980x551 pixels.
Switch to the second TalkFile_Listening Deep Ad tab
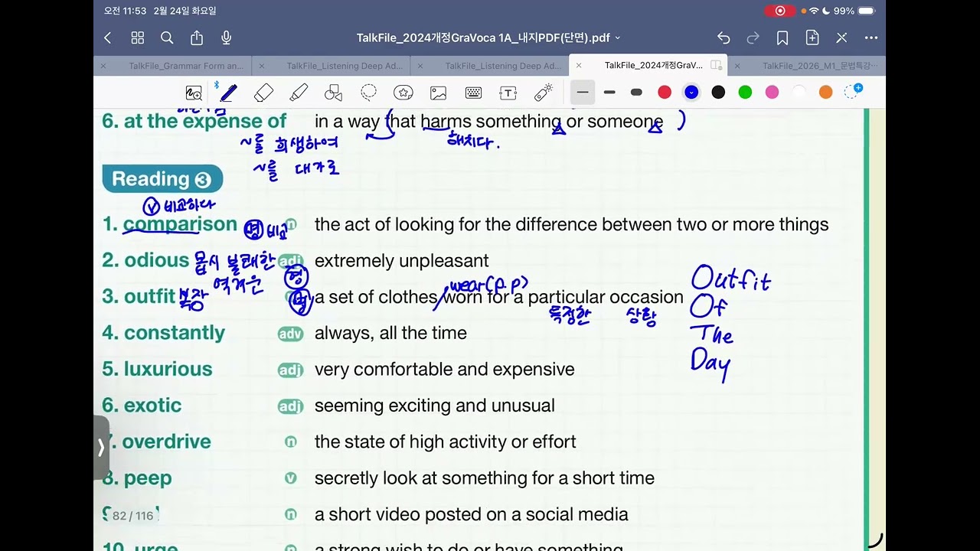pos(503,66)
